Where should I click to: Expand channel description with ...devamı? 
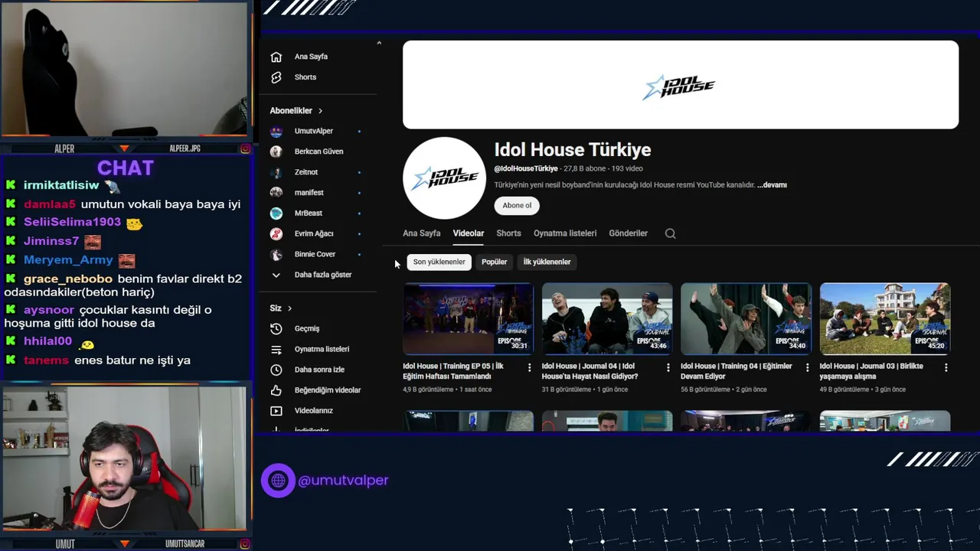(772, 185)
